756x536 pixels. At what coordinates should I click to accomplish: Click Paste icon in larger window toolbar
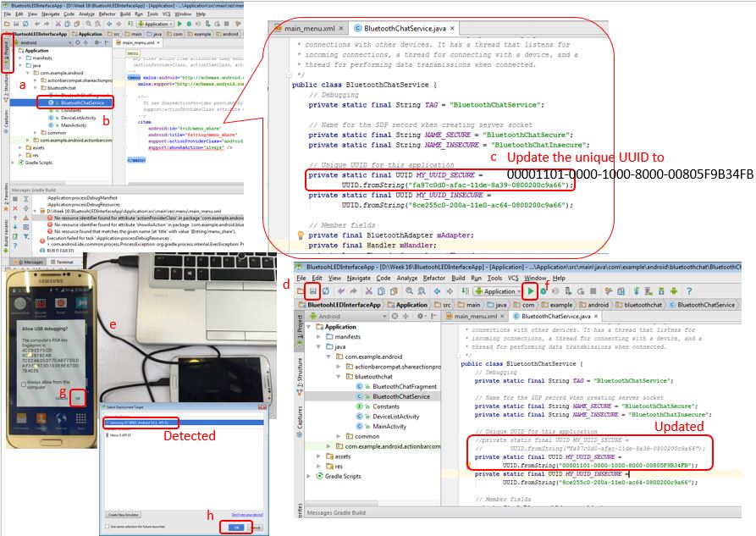(394, 291)
